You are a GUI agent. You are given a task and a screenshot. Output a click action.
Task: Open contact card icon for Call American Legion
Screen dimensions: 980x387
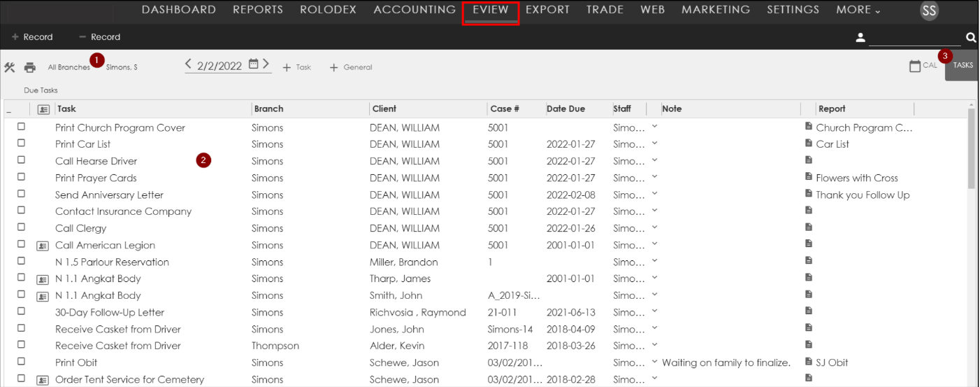click(43, 246)
